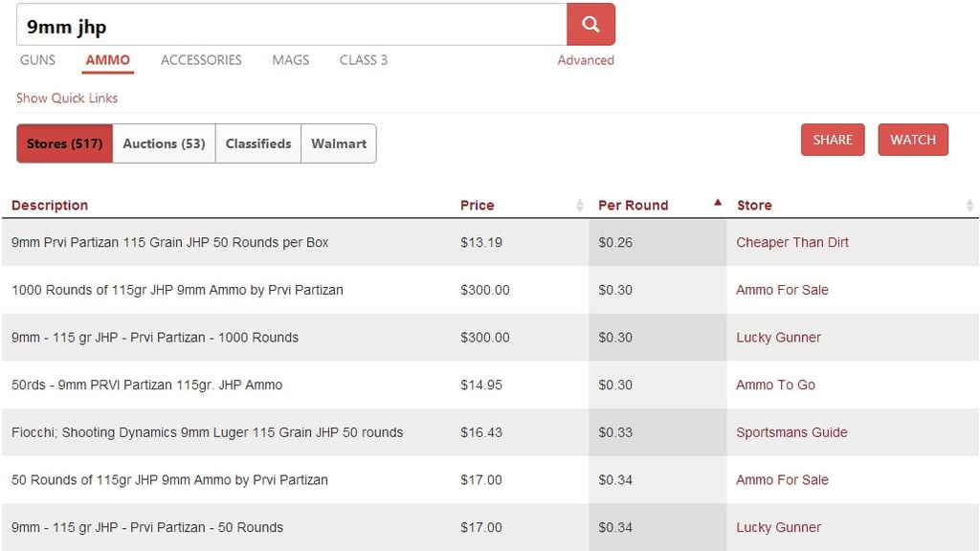Sort by Price column arrows
The width and height of the screenshot is (980, 551).
coord(579,206)
